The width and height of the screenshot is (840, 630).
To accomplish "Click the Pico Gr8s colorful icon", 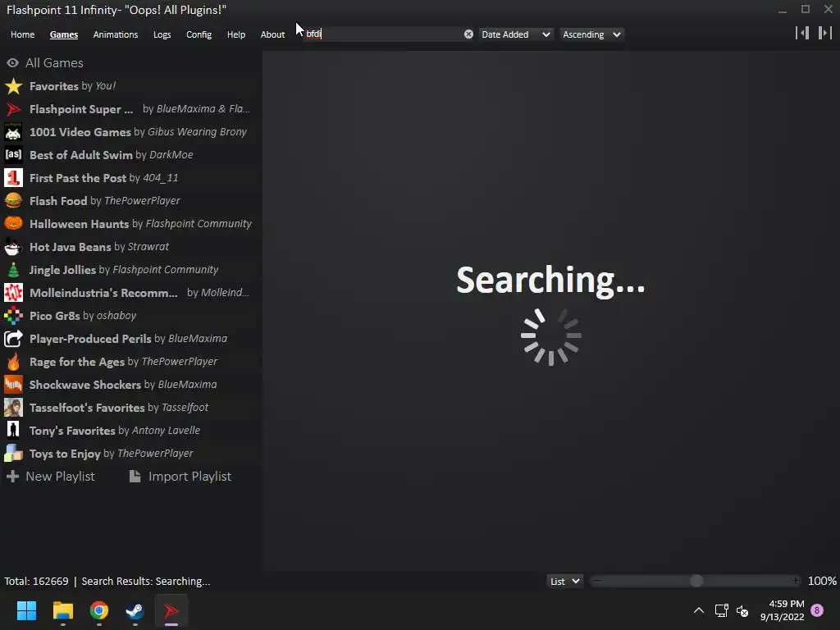I will point(13,316).
